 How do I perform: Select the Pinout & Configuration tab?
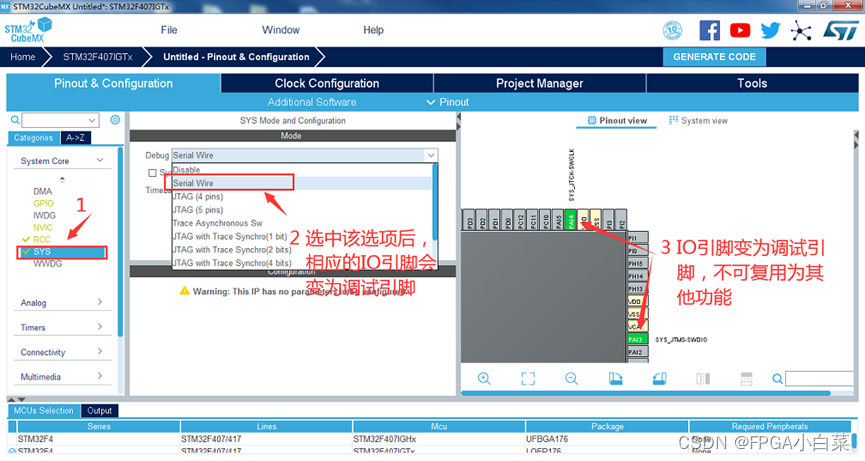[x=113, y=83]
